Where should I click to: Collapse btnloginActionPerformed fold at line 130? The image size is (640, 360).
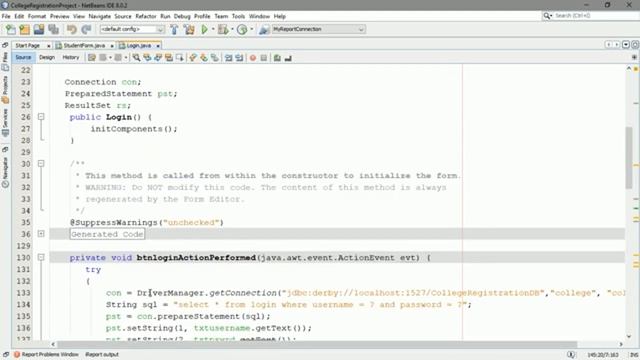tap(41, 258)
